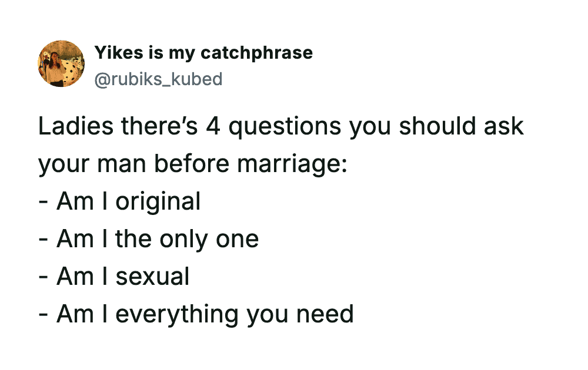Select the "Am I sexual" line

pos(114,276)
